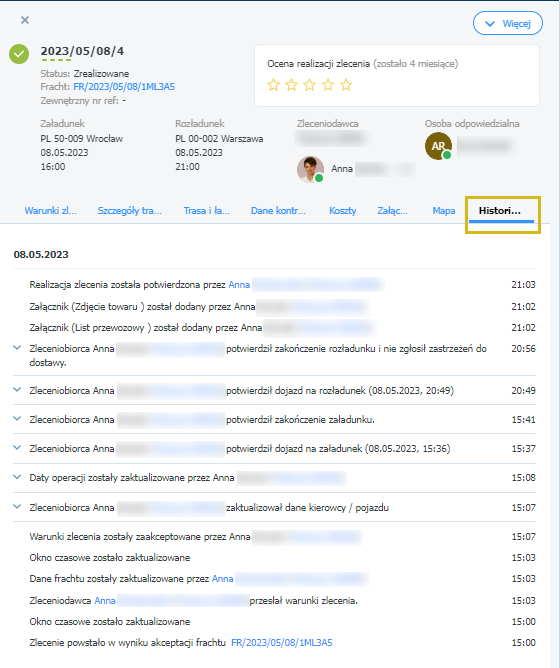Expand the driver / vehicle data update entry
Viewport: 560px width, 668px height.
[x=17, y=507]
